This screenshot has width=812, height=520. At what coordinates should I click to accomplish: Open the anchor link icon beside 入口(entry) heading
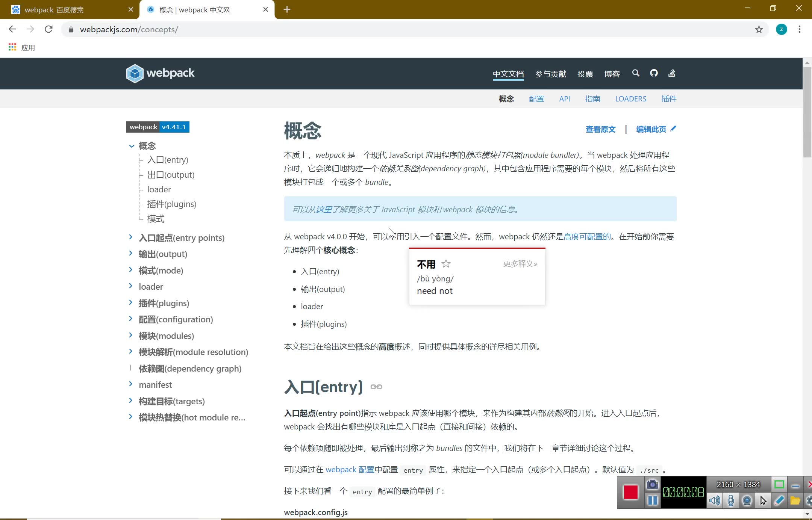point(376,387)
